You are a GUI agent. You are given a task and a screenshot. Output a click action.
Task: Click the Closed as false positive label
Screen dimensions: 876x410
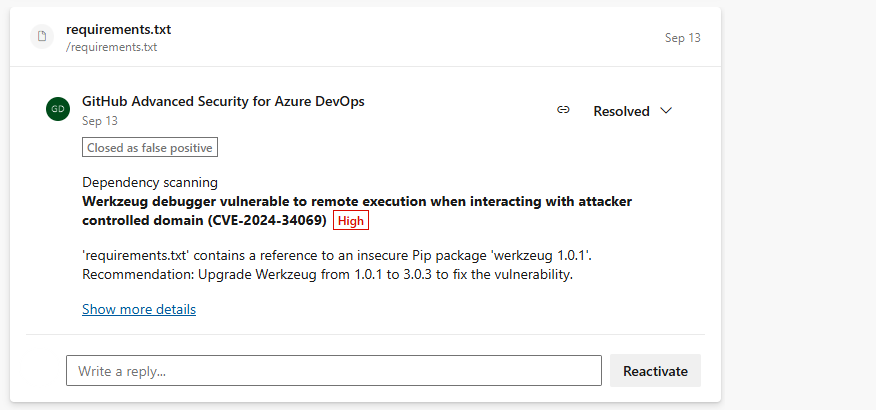click(150, 147)
